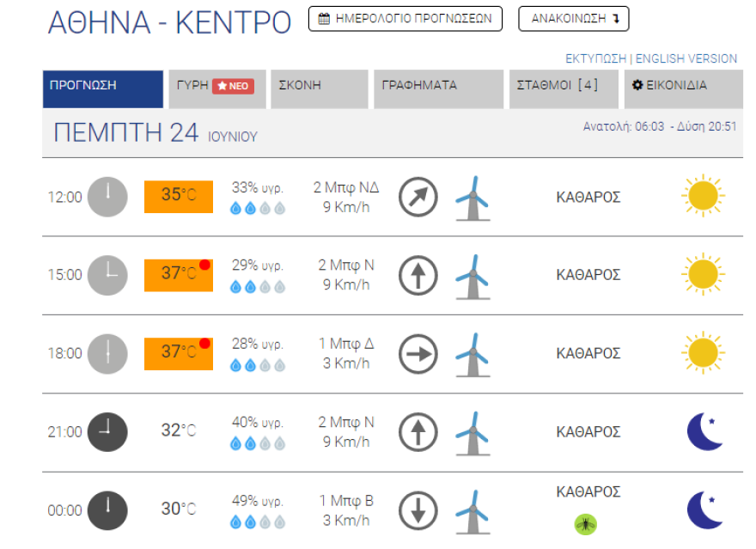Select the moon icon on the 21:00 row

pos(703,431)
